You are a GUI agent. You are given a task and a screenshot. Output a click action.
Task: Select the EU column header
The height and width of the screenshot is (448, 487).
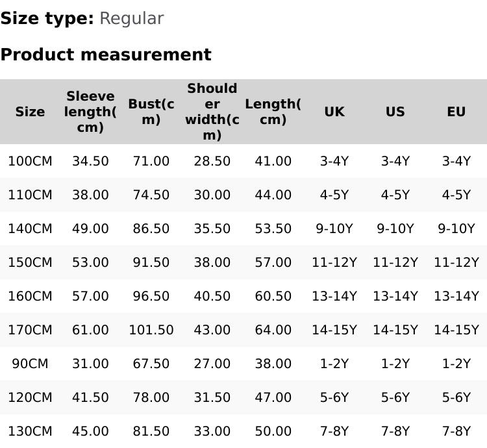[x=456, y=112]
